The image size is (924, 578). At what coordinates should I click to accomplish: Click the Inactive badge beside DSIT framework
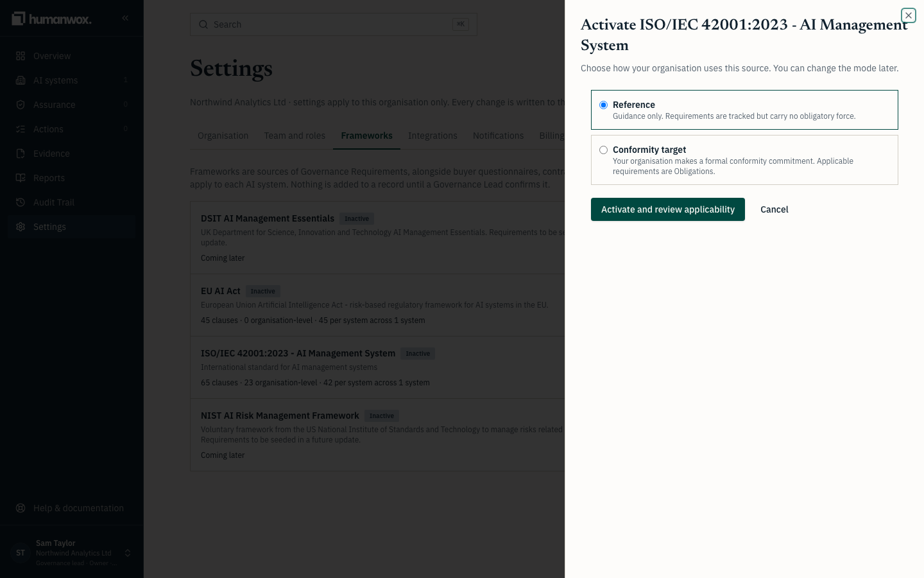(357, 219)
